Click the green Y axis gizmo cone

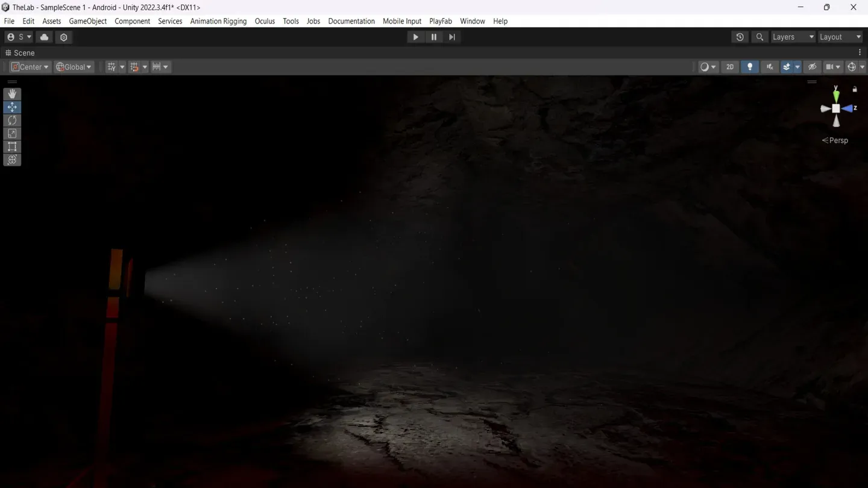(x=836, y=95)
